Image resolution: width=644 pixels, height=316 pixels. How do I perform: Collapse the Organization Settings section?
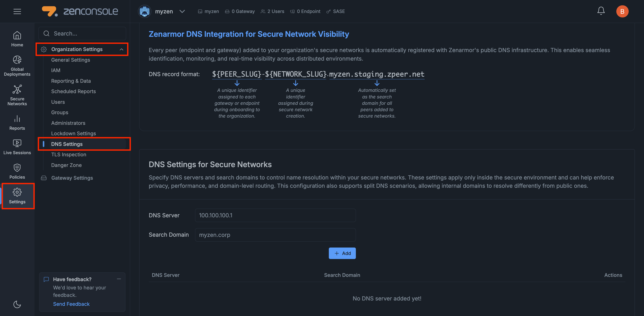pos(122,49)
